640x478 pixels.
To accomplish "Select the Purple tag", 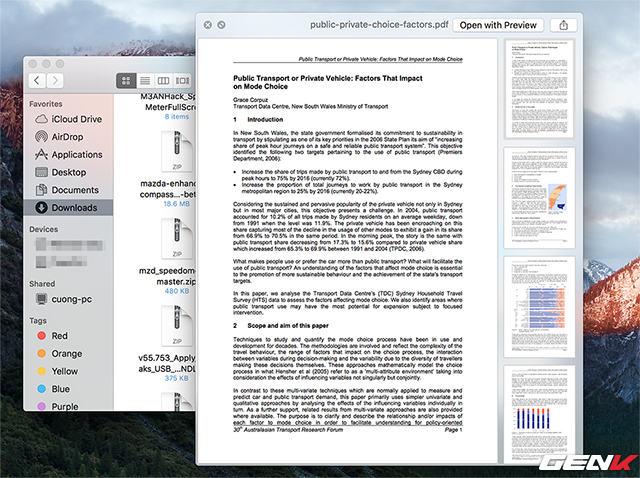I will pos(68,406).
